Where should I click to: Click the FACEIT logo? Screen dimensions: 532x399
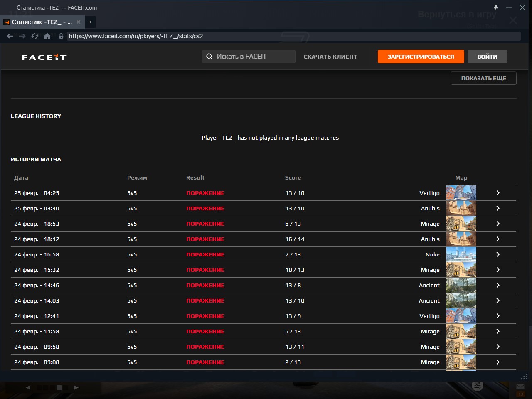click(x=44, y=57)
